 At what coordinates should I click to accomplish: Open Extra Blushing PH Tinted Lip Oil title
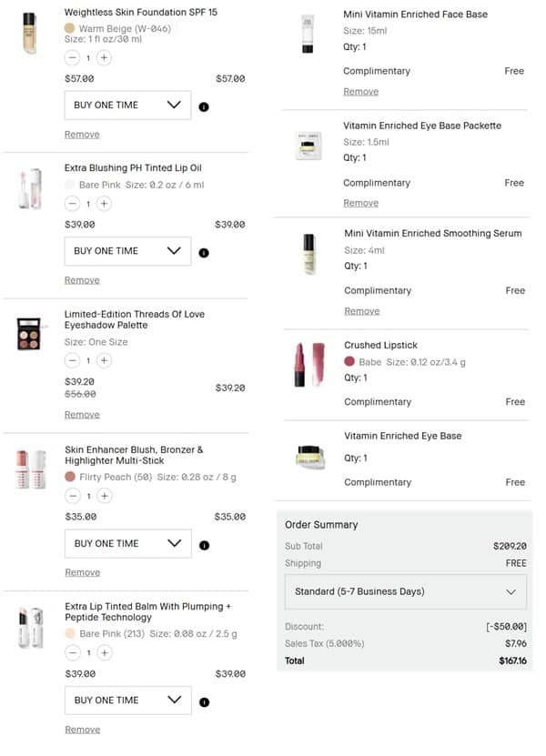coord(133,168)
